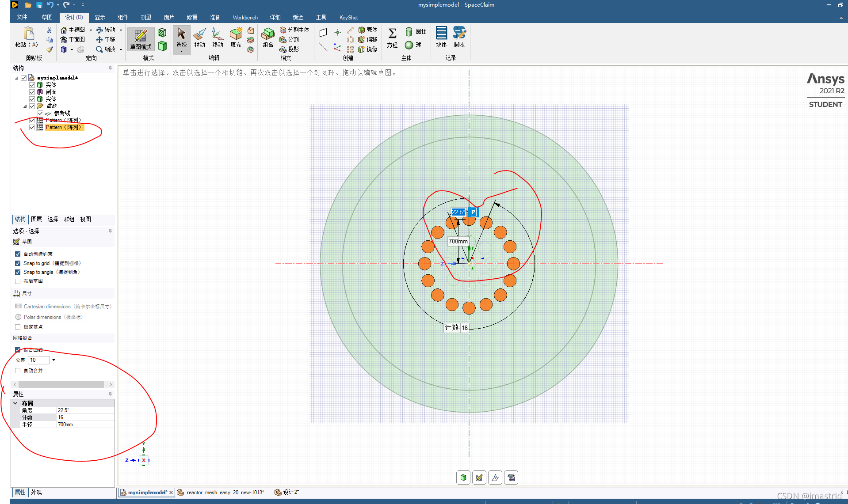Open the Blocks (块体) recording tool
The image size is (848, 504).
[441, 38]
